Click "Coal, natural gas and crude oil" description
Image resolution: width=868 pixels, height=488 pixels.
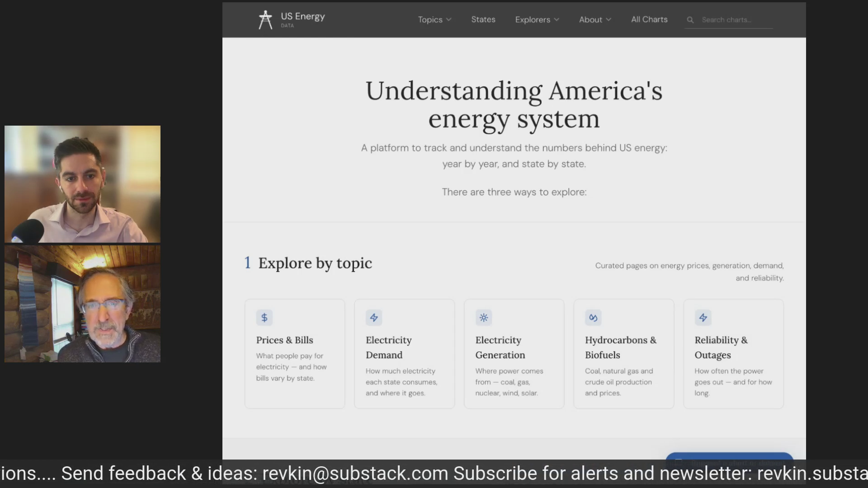tap(619, 382)
